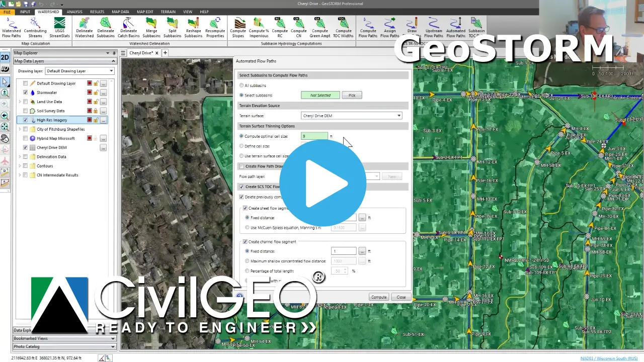Click the Stormwater layer color swatch
This screenshot has height=362, width=644.
coord(89,93)
